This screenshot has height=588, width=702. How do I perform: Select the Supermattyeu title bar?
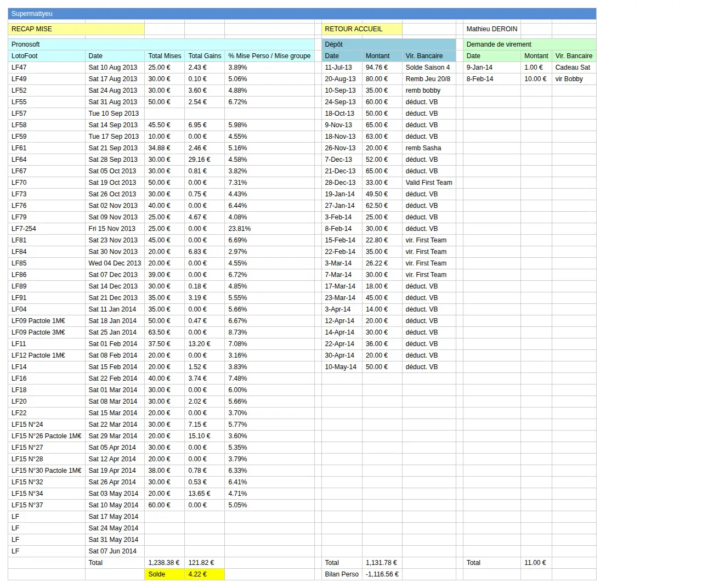(x=302, y=14)
